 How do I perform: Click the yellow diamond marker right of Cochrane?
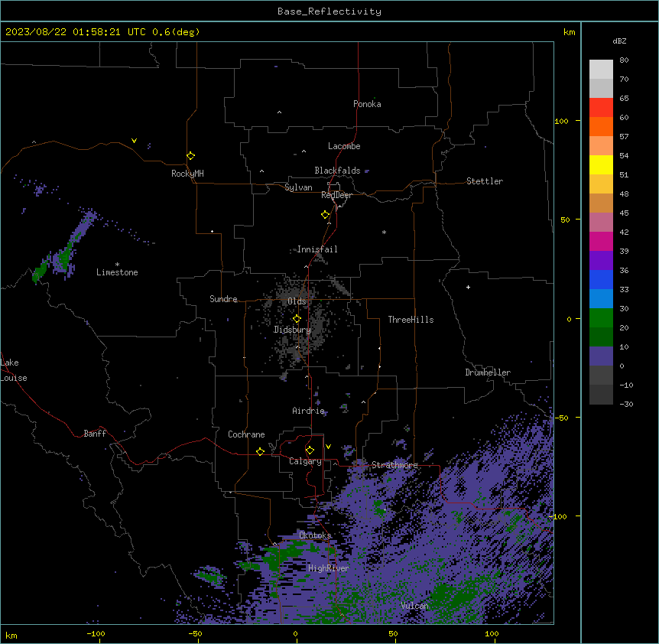(x=260, y=451)
